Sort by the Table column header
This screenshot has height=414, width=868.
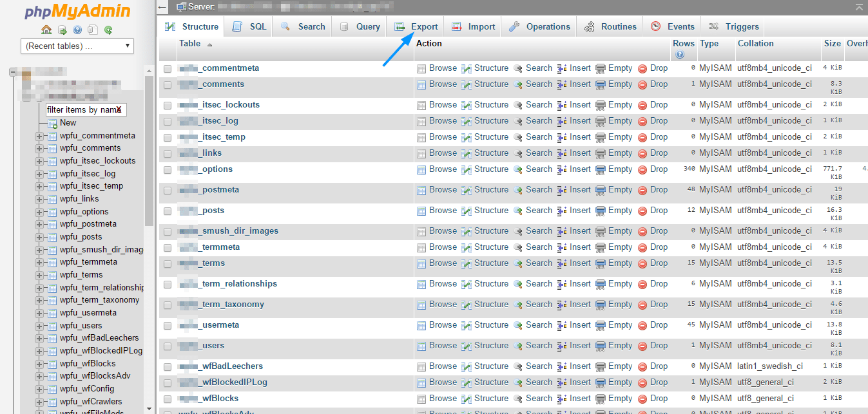[190, 43]
